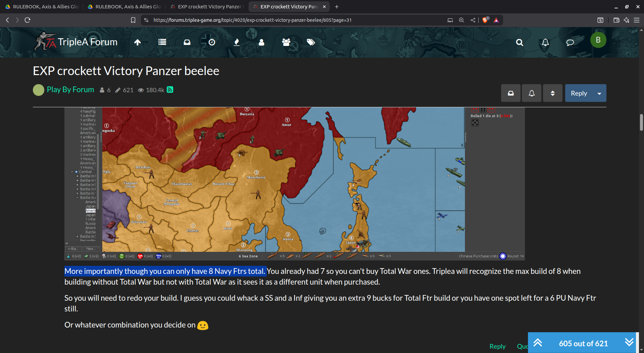Open post sort order dropdown
The height and width of the screenshot is (353, 644).
pos(552,93)
